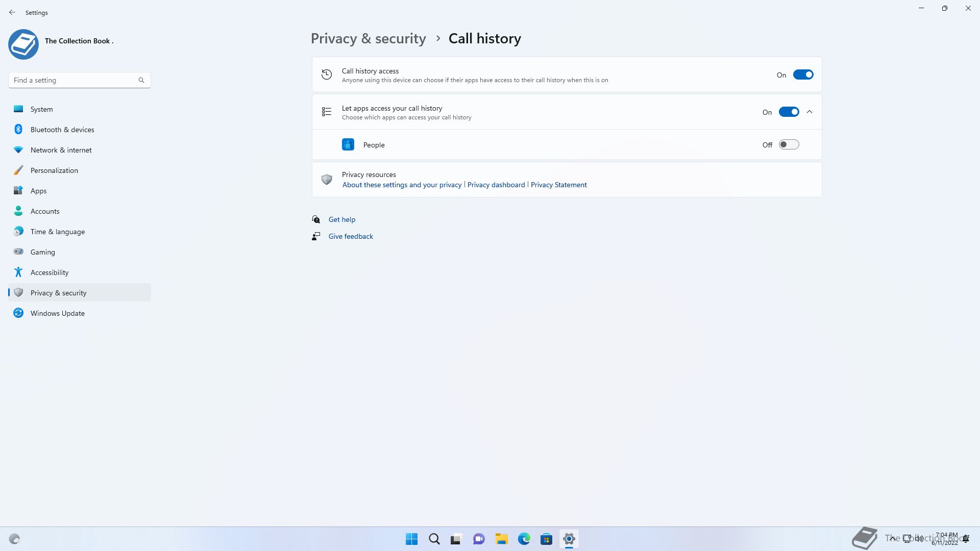
Task: Open Microsoft Store from the taskbar
Action: 546,539
